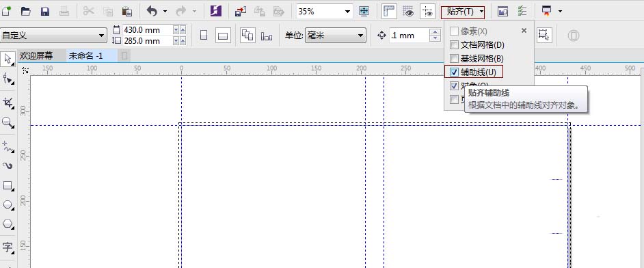The image size is (644, 268).
Task: Select the Pick tool
Action: click(x=8, y=59)
